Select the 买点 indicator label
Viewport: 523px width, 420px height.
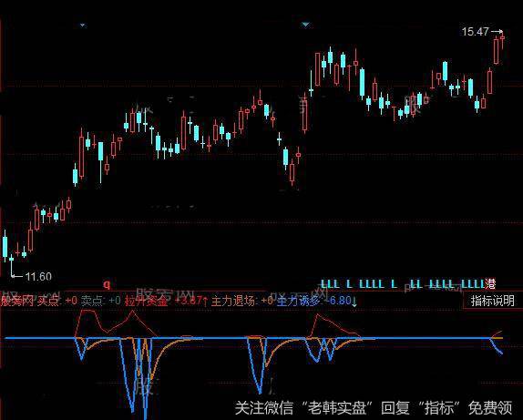(x=47, y=301)
